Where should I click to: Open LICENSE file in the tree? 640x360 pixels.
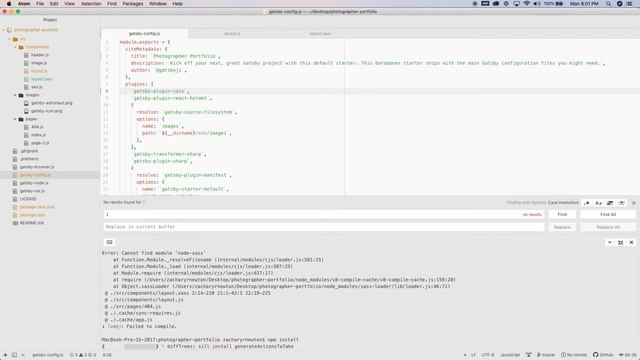tap(28, 199)
